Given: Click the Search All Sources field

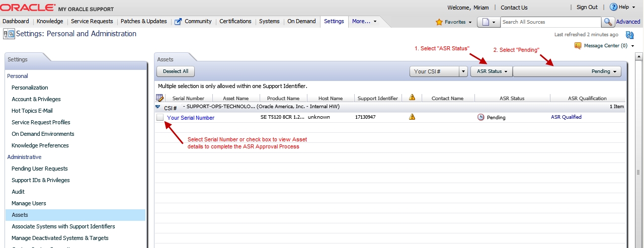Looking at the screenshot, I should point(550,22).
